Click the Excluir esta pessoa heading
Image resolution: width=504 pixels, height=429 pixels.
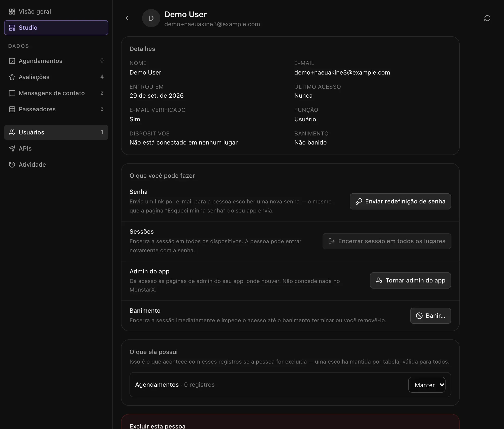pos(157,426)
